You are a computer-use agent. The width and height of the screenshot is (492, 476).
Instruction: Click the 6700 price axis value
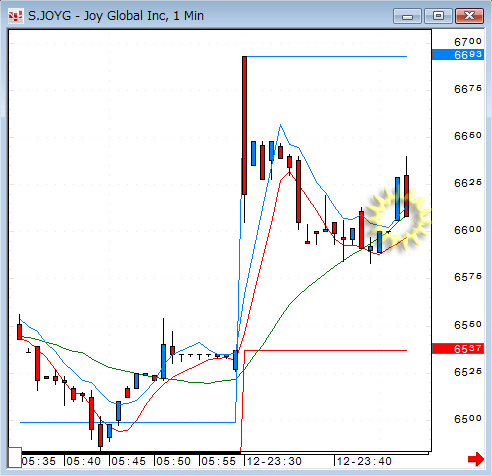(468, 42)
